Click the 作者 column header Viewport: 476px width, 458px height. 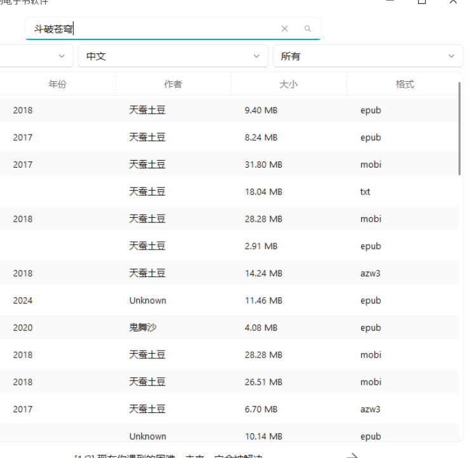coord(173,84)
